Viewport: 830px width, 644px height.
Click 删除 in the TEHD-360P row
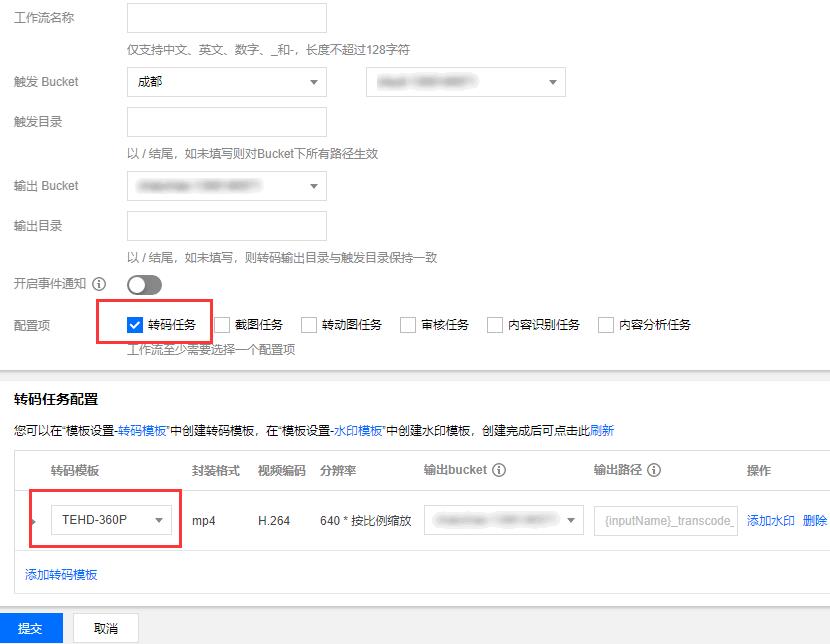tap(815, 521)
